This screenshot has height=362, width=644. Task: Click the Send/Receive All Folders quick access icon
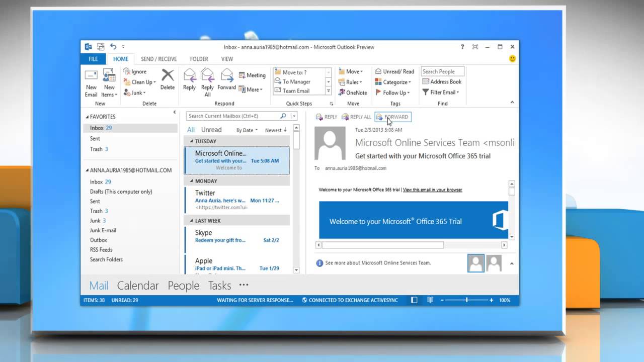pyautogui.click(x=101, y=47)
